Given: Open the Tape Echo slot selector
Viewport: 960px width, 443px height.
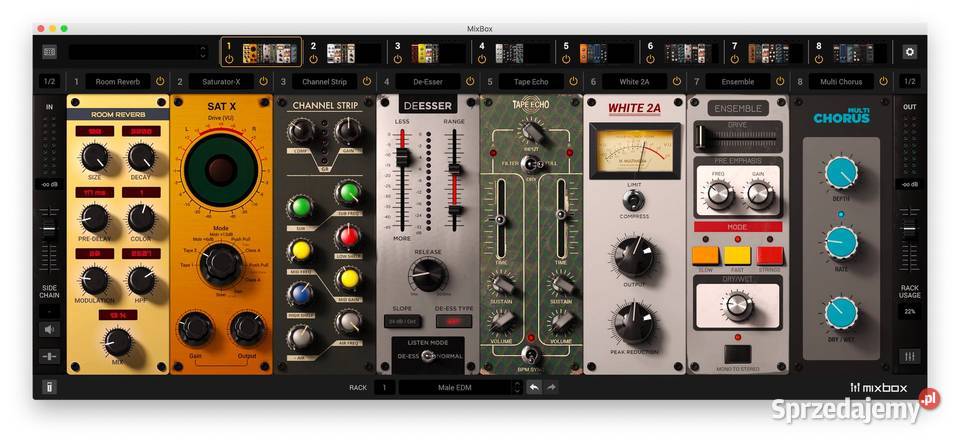Looking at the screenshot, I should tap(531, 81).
